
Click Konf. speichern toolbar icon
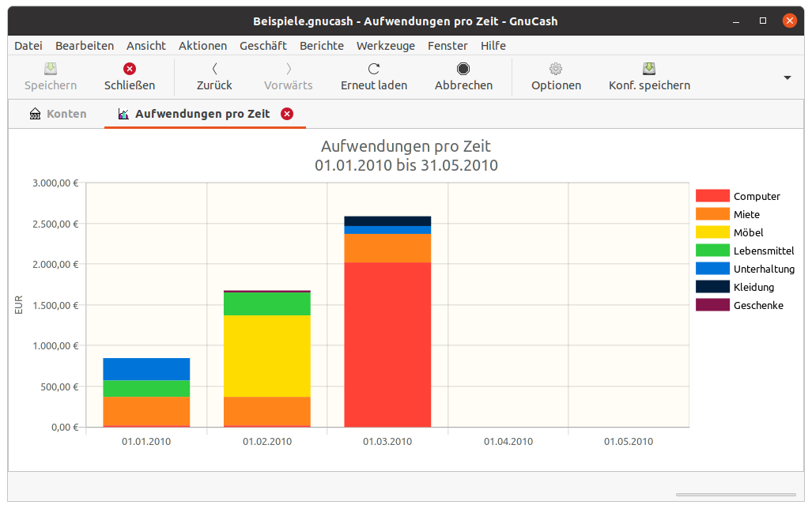point(649,70)
